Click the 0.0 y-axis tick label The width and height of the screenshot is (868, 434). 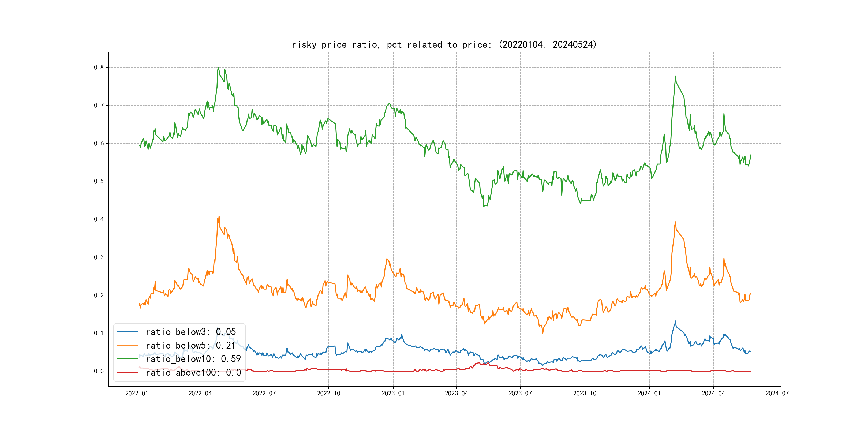pyautogui.click(x=99, y=371)
